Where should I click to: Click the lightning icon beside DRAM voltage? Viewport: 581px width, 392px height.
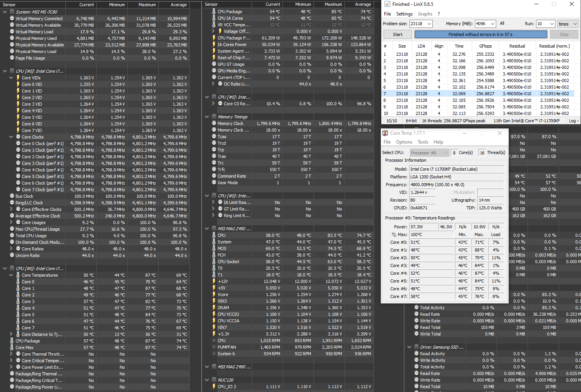coord(214,308)
